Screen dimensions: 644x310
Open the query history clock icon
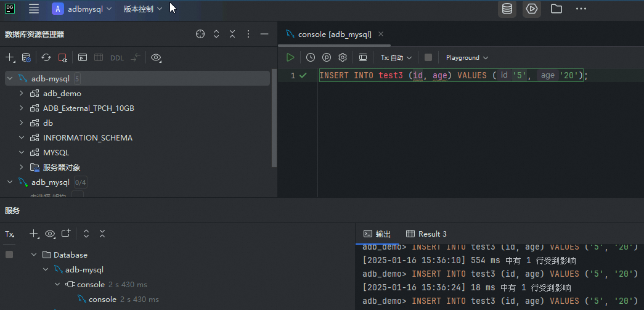tap(311, 57)
